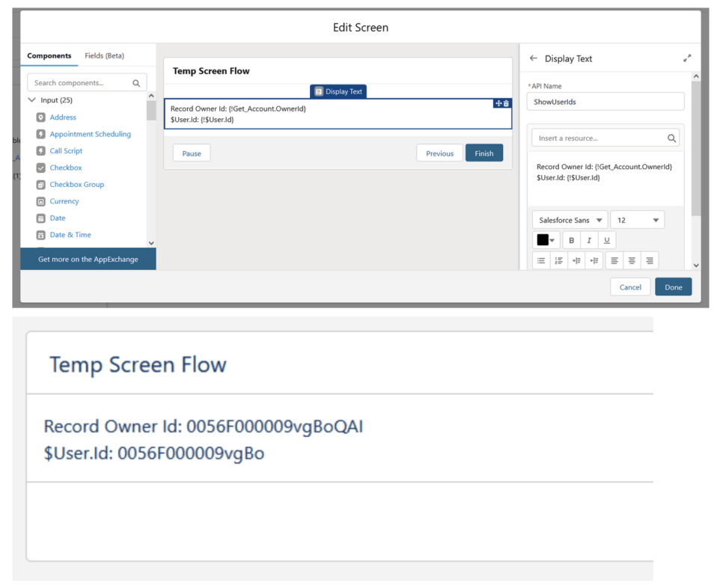Image resolution: width=717 pixels, height=588 pixels.
Task: Open the font family dropdown showing Salesforce Sans
Action: tap(569, 219)
